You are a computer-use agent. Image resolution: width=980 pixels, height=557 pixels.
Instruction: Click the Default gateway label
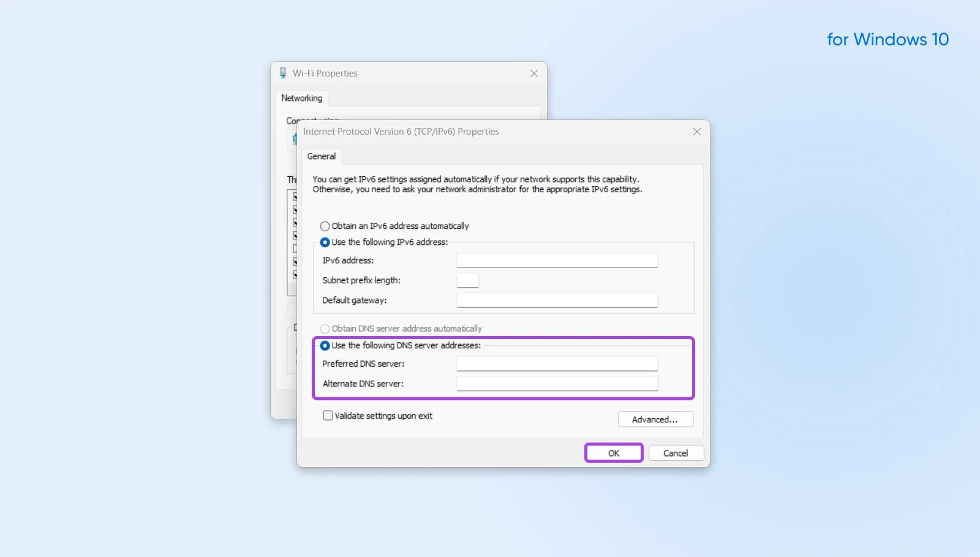[355, 300]
